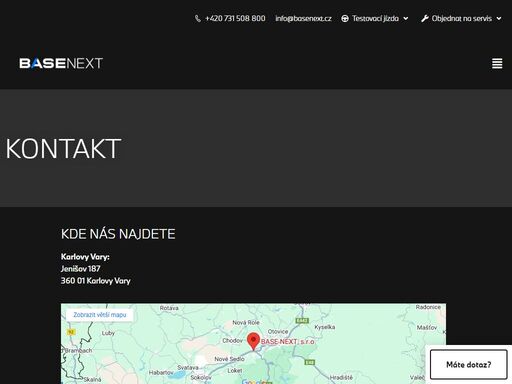Click the Chodov town label on map

click(232, 341)
